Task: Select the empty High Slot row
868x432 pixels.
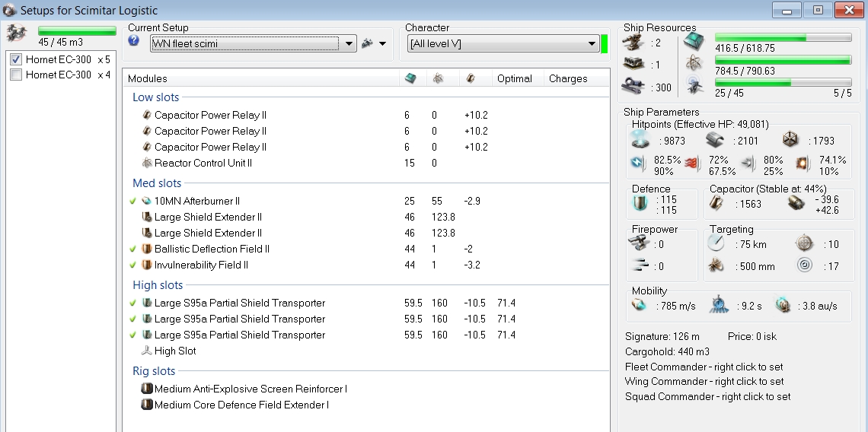Action: pyautogui.click(x=175, y=351)
